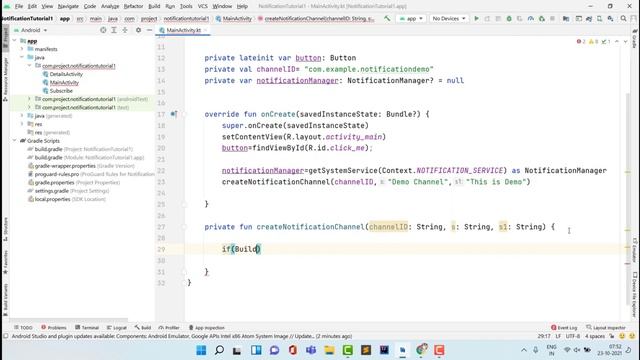Open the Logcat tool window
This screenshot has height=360, width=640.
tap(117, 327)
